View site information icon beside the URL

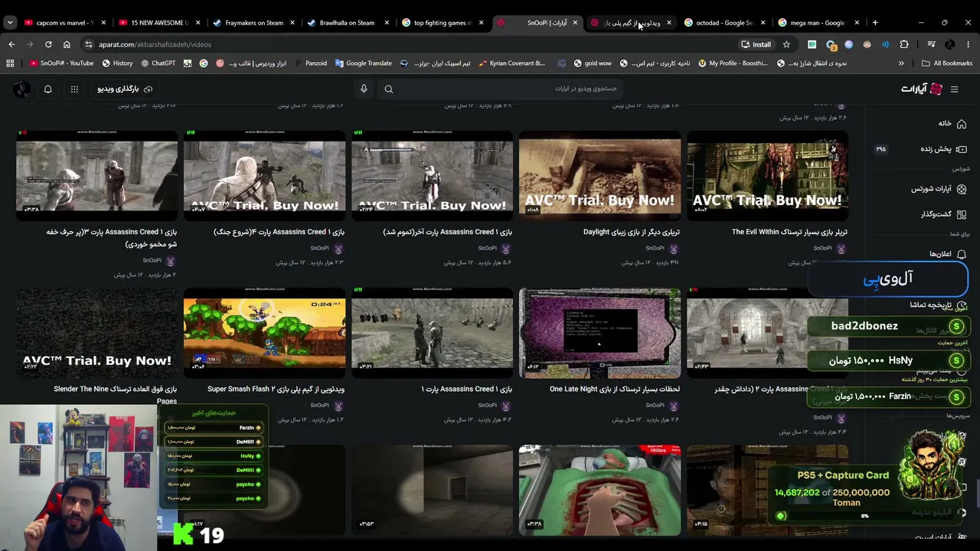point(89,44)
